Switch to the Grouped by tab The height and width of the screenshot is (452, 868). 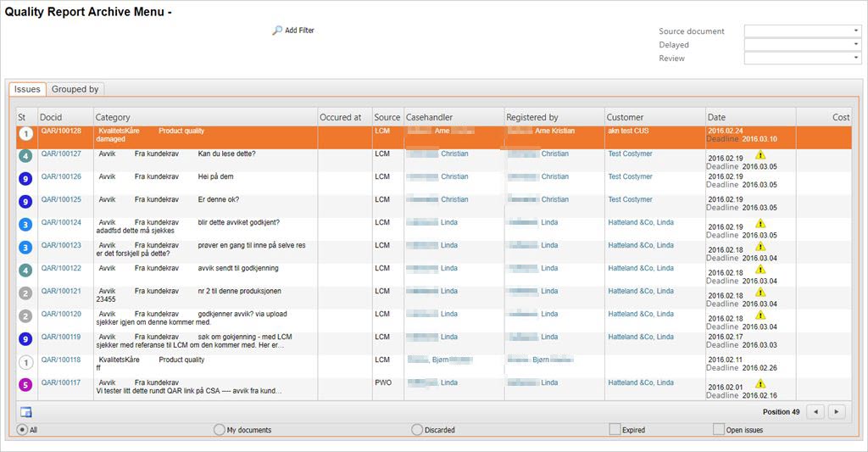75,89
